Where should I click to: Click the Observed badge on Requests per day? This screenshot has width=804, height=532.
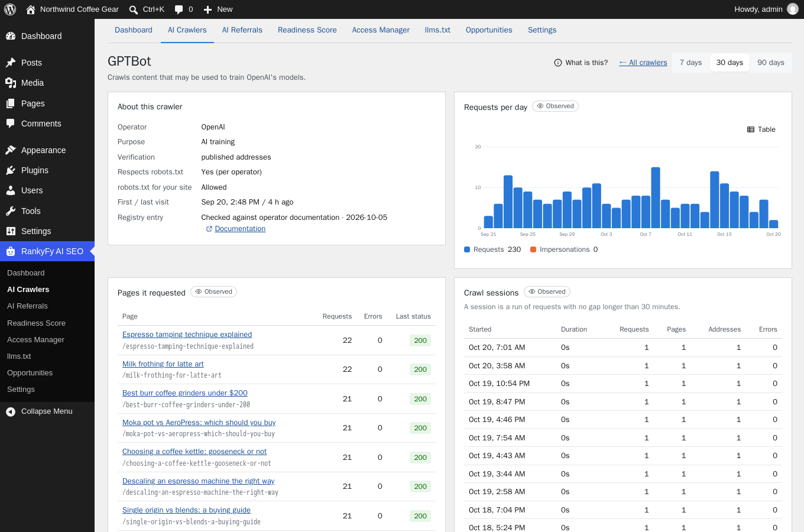555,106
